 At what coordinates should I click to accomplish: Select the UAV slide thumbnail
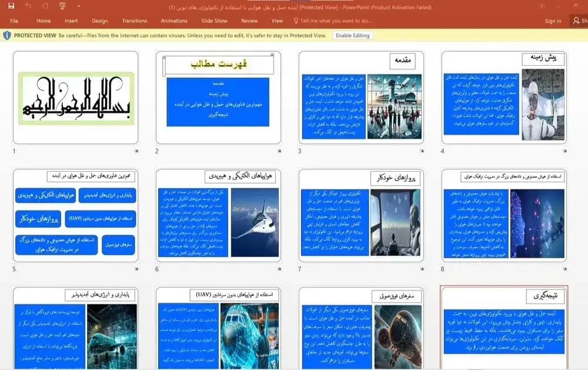click(x=218, y=328)
